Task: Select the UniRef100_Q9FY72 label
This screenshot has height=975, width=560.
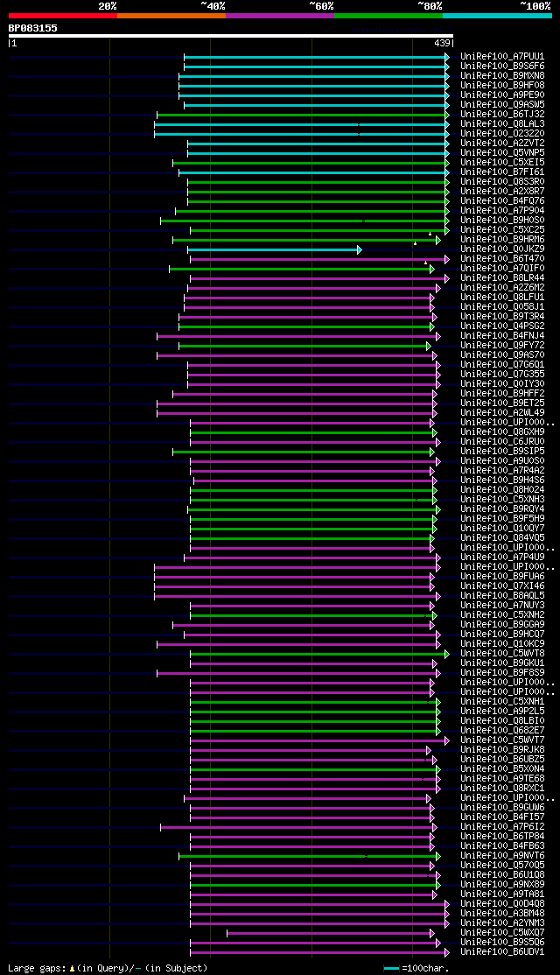Action: 503,346
